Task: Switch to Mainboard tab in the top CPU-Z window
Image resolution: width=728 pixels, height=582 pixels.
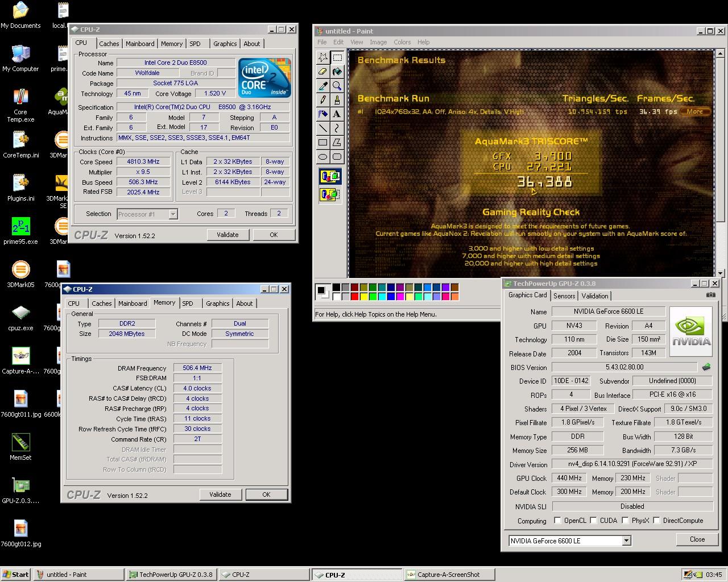Action: (140, 44)
